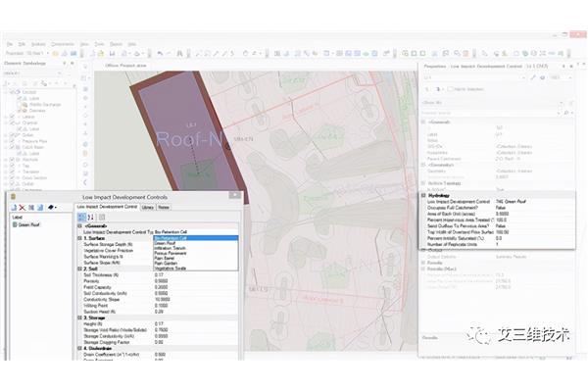
Task: Toggle checkbox in Properties panel toolbar
Action: point(451,89)
